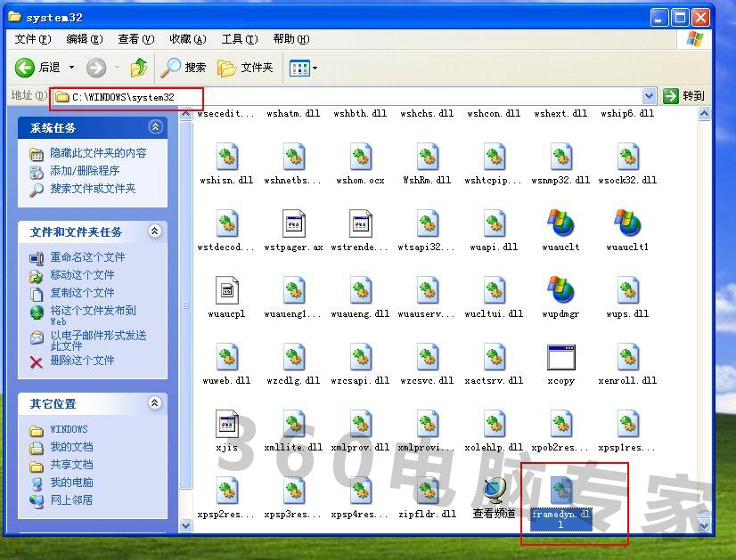Select the wshom.ocx file icon

[x=361, y=157]
